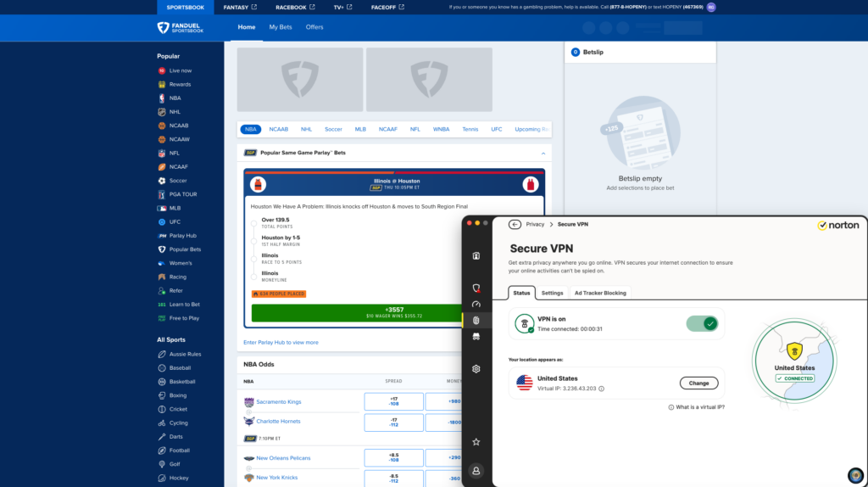868x487 pixels.
Task: Open Sacramento Kings team link
Action: [x=278, y=402]
